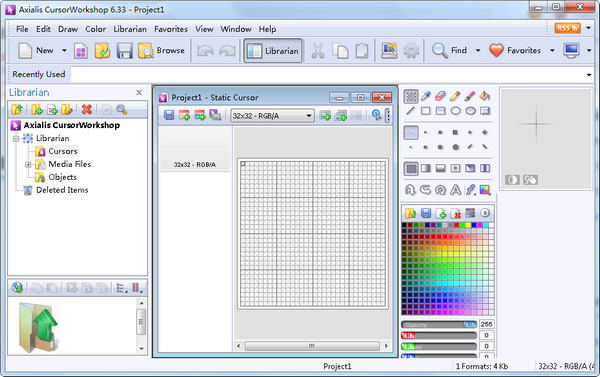Screen dimensions: 600x377
Task: Click the red channel slider
Action: [x=439, y=336]
